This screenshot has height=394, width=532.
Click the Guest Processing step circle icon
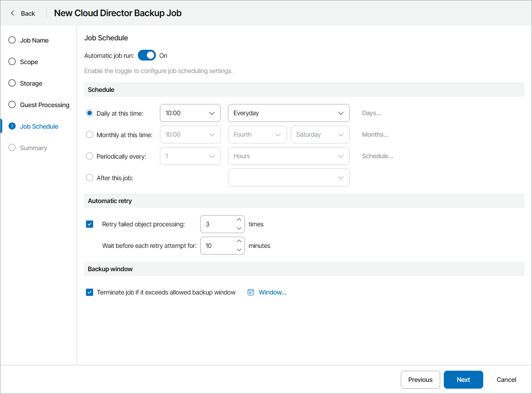coord(12,104)
